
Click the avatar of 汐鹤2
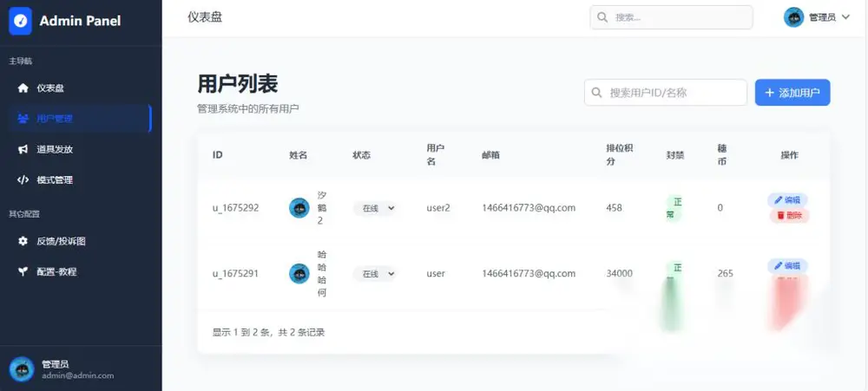pos(299,208)
